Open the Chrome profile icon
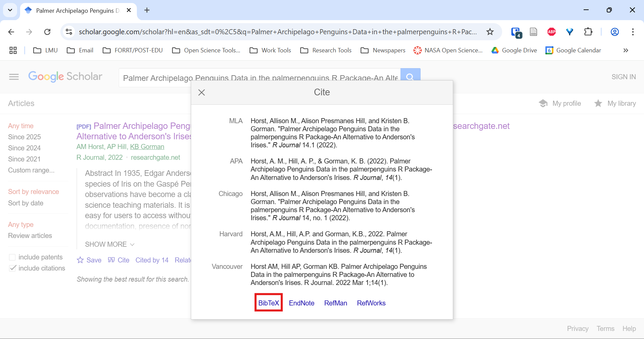 point(614,32)
